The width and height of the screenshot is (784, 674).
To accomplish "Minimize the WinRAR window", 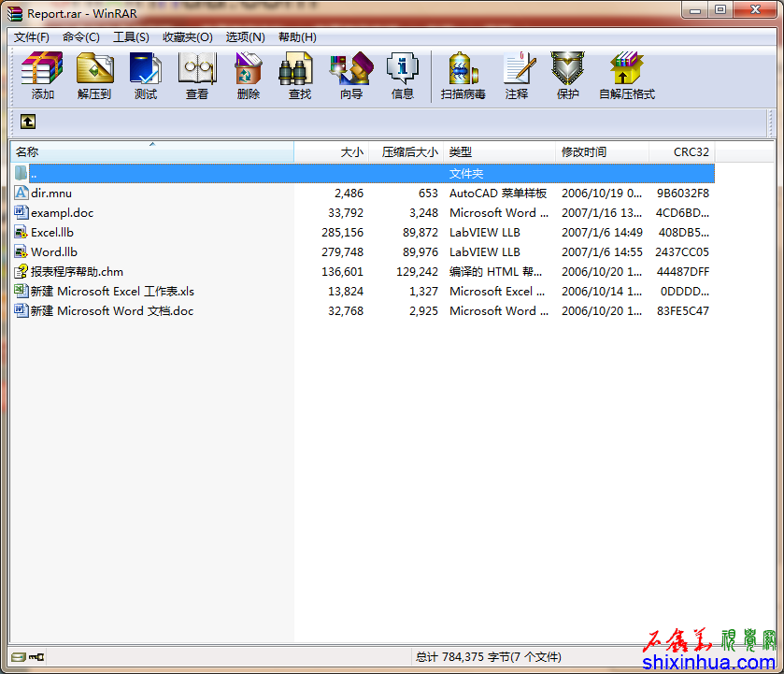I will click(694, 10).
